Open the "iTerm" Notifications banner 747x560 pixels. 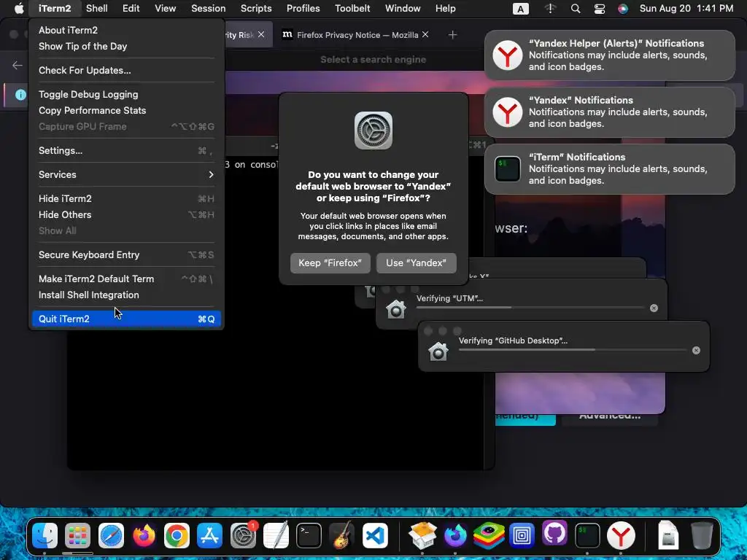tap(610, 169)
